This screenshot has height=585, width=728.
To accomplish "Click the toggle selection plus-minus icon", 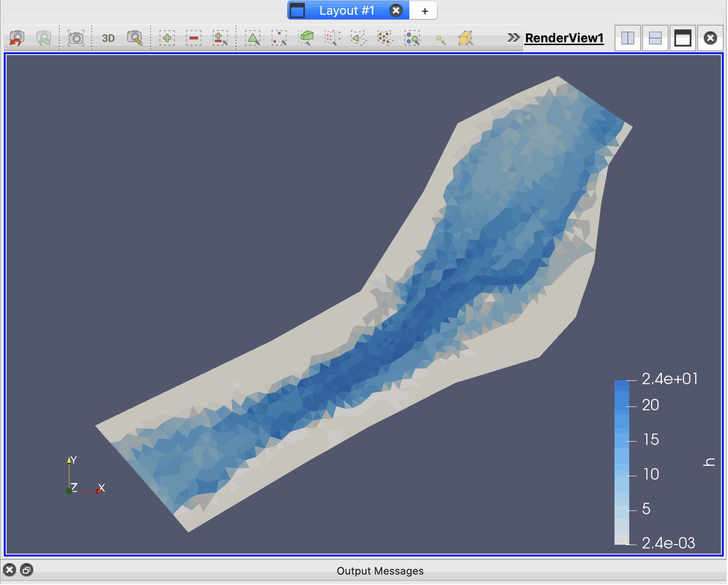I will (220, 38).
